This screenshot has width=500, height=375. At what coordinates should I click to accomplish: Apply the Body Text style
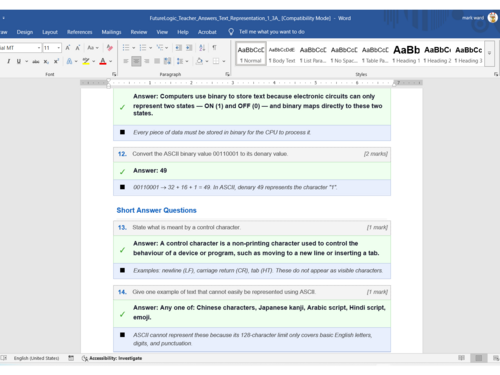pyautogui.click(x=282, y=54)
